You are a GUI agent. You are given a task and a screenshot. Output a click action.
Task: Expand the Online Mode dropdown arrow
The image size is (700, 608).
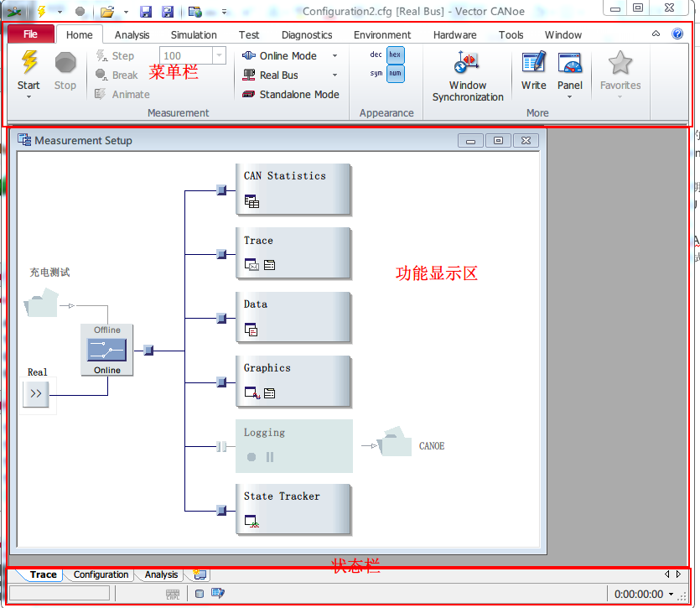[334, 56]
